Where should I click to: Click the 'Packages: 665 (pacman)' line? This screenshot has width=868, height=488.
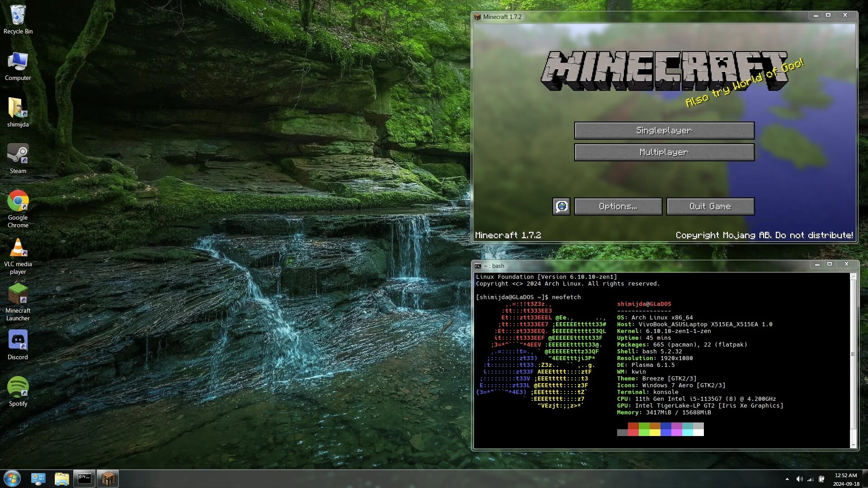[x=682, y=345]
